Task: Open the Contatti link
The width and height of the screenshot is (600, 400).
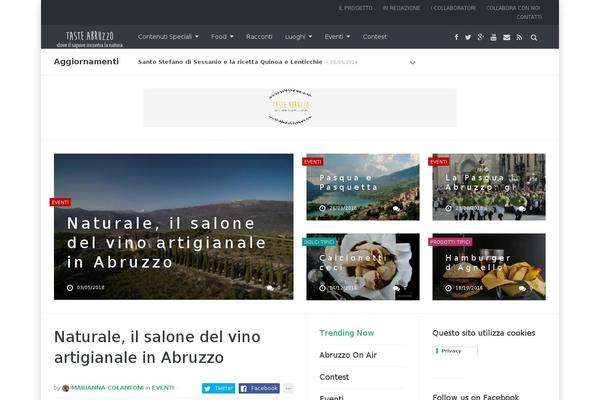Action: pyautogui.click(x=529, y=17)
